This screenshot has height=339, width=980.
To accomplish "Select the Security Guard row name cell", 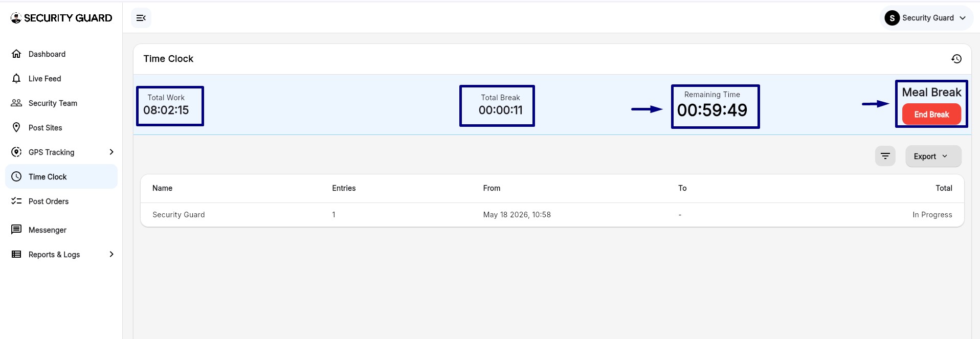I will coord(179,215).
